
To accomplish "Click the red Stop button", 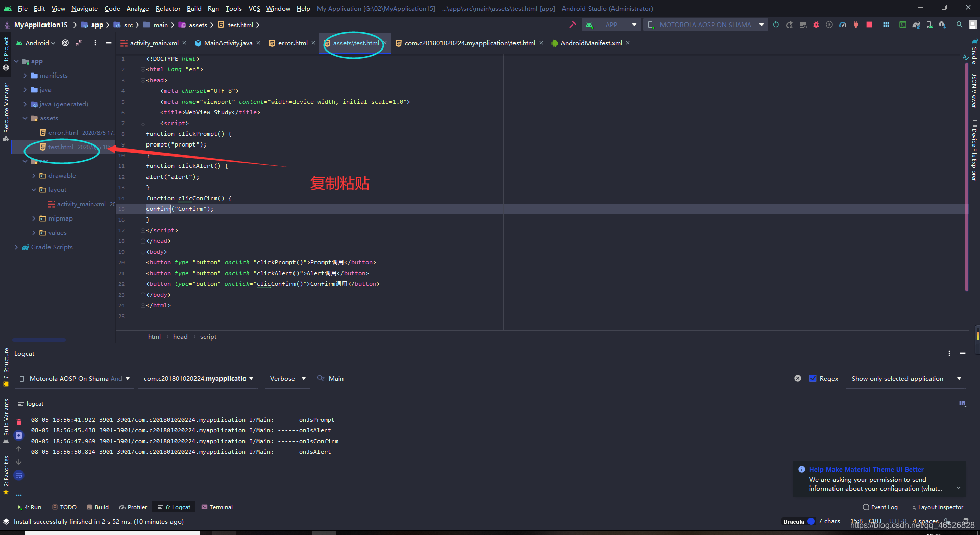I will click(x=869, y=25).
